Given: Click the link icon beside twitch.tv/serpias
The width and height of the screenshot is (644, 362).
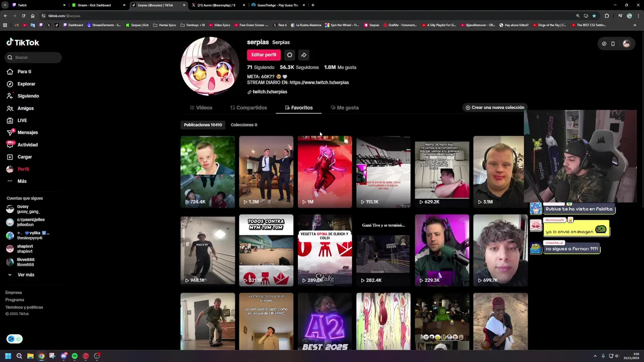Looking at the screenshot, I should [249, 92].
